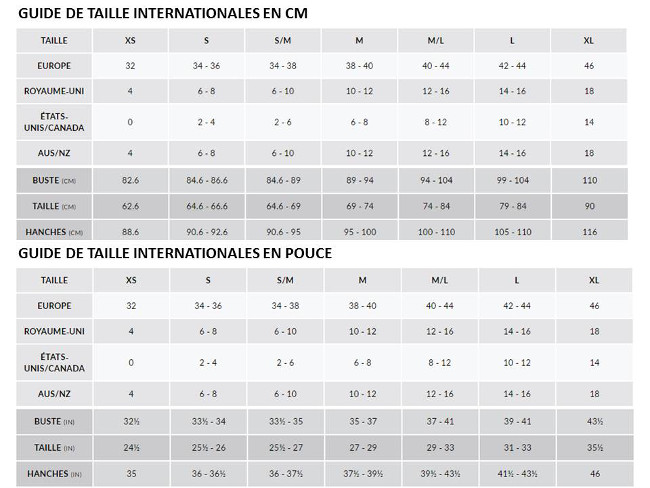This screenshot has width=650, height=488.
Task: Select the 27 - 29 waist cell
Action: (361, 447)
